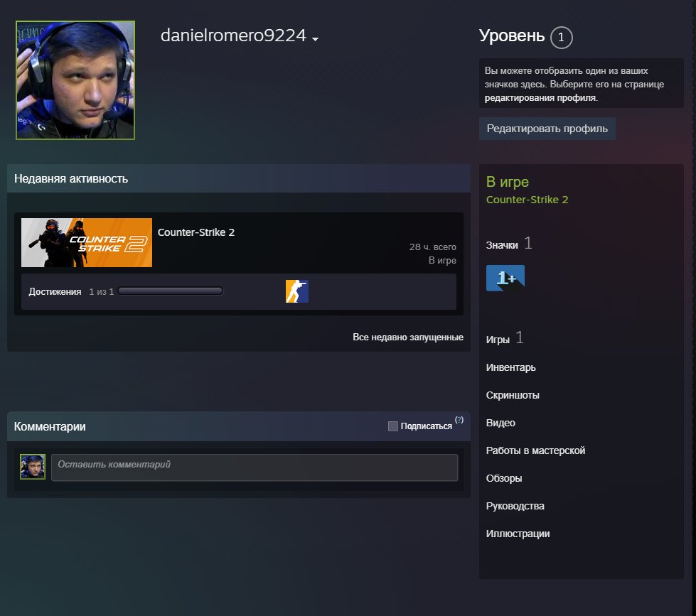This screenshot has height=616, width=696.
Task: Click the CS achievement icon
Action: coord(297,291)
